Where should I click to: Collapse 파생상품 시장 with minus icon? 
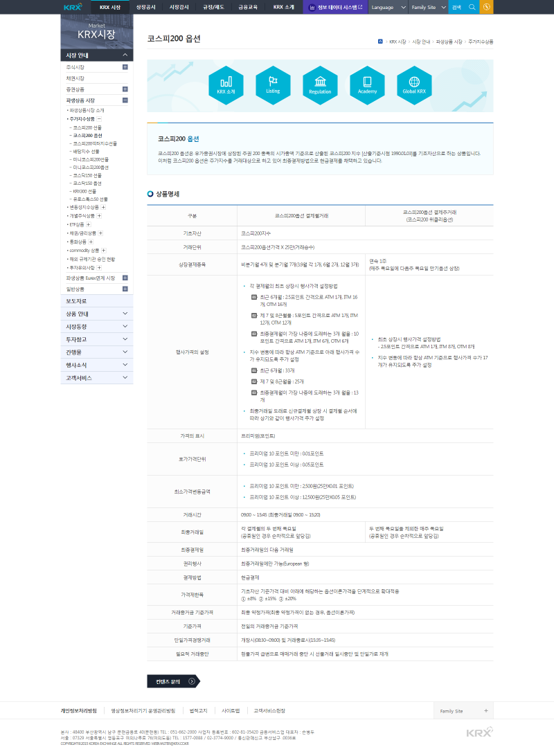(x=125, y=100)
